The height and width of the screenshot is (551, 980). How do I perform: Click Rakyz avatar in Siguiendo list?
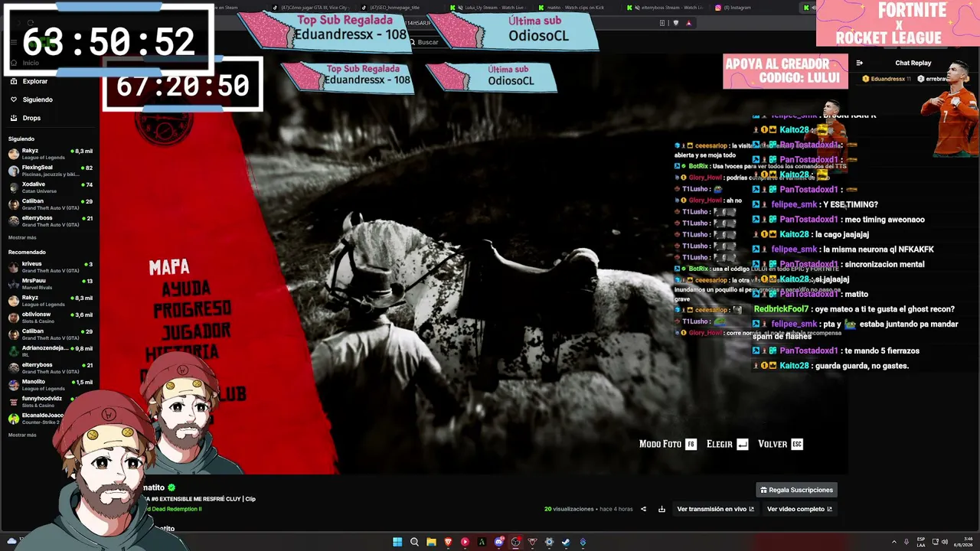(x=14, y=154)
